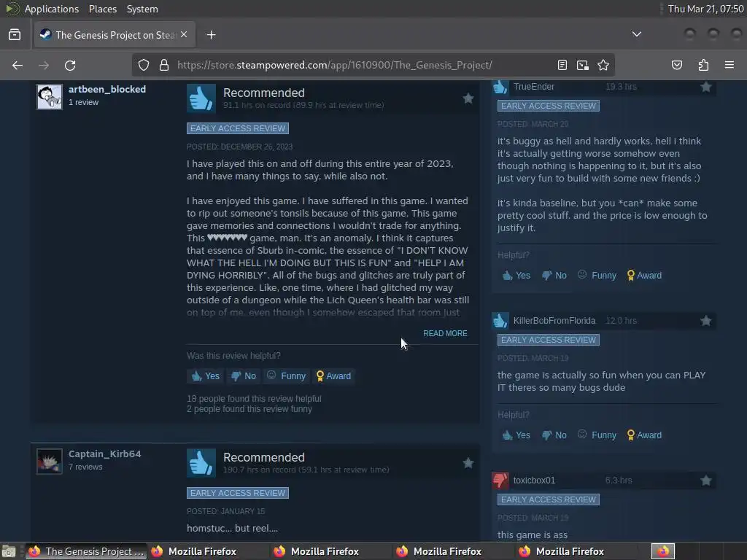
Task: Click star icon on artbeen_blocked's review
Action: pos(468,98)
